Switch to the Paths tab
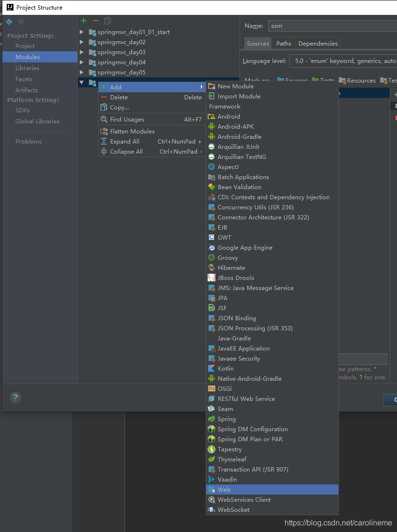The width and height of the screenshot is (397, 532). [284, 43]
